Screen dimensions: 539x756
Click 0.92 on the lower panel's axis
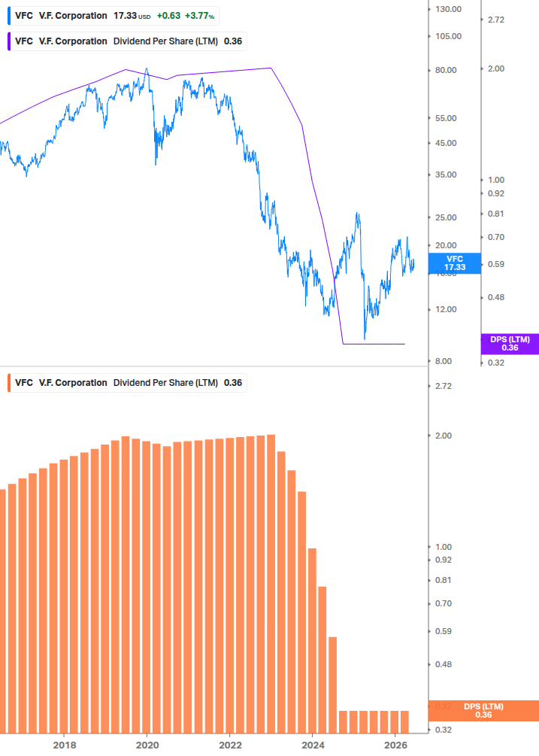pyautogui.click(x=444, y=560)
